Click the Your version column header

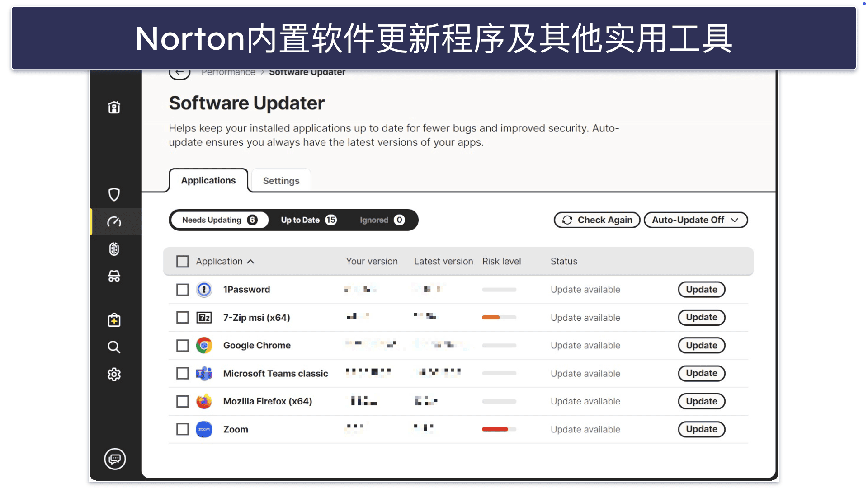tap(372, 262)
